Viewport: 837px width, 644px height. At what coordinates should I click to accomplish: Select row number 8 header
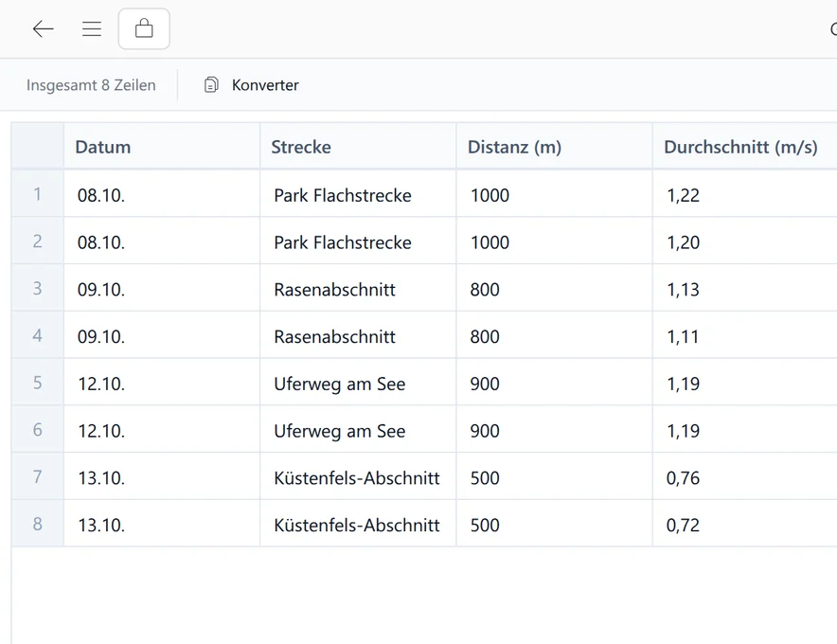(37, 524)
